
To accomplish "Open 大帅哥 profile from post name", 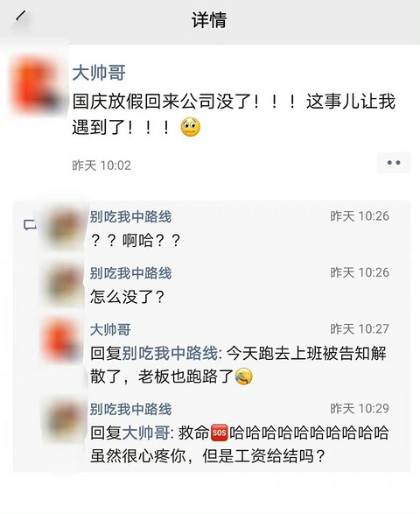I will (99, 73).
